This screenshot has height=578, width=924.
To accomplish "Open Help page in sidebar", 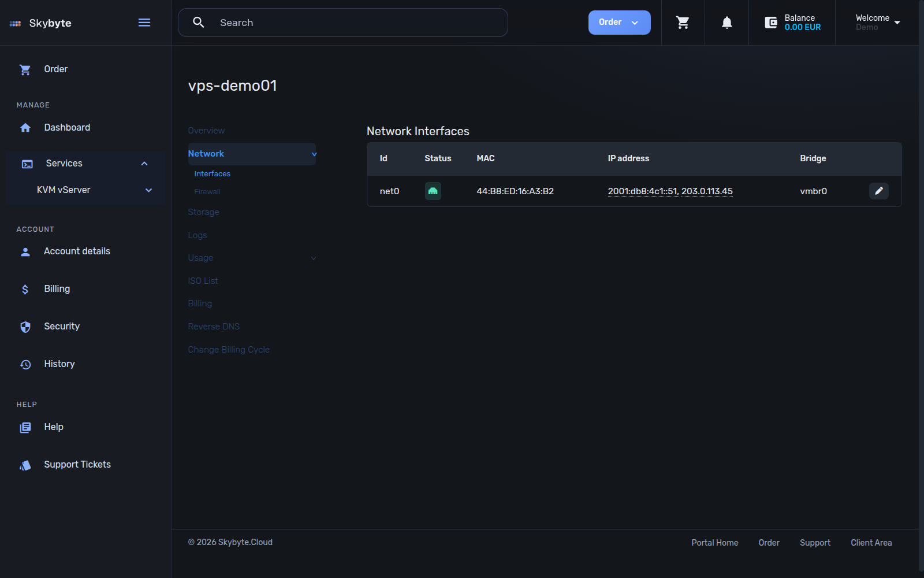I will tap(54, 427).
